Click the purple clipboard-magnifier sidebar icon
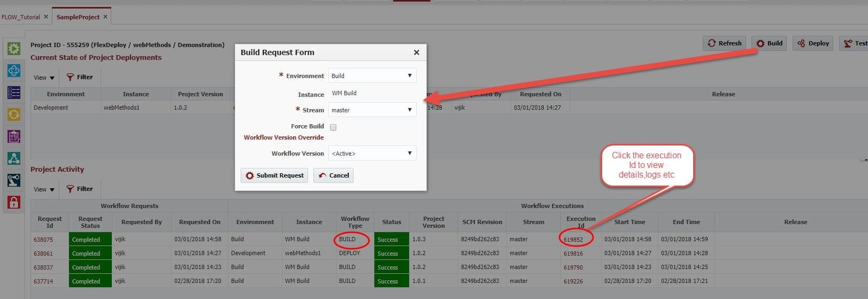868x299 pixels. click(x=14, y=136)
